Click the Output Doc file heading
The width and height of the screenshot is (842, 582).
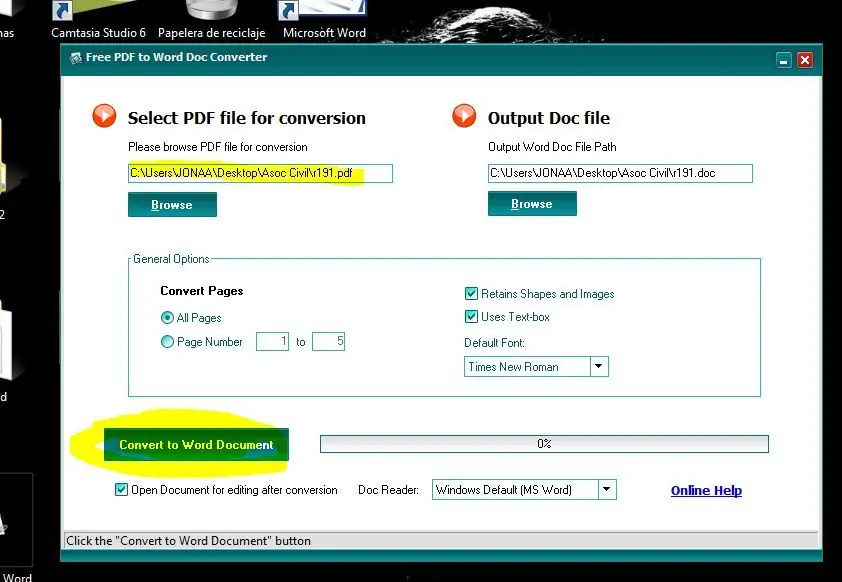(549, 118)
